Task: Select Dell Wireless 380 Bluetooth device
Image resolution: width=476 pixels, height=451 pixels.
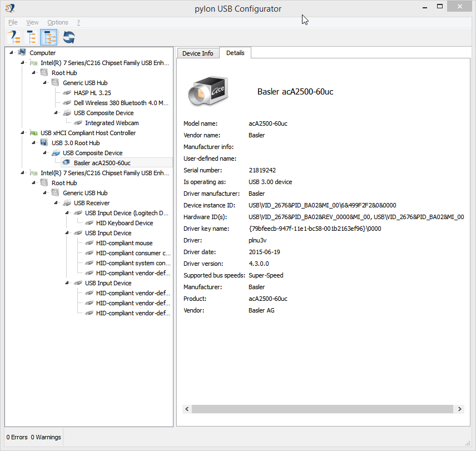Action: (121, 103)
